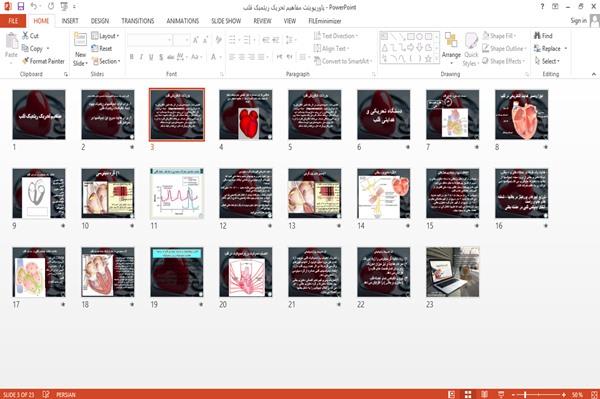Viewport: 600px width, 399px height.
Task: Click Decrease Font Size icon
Action: 206,40
